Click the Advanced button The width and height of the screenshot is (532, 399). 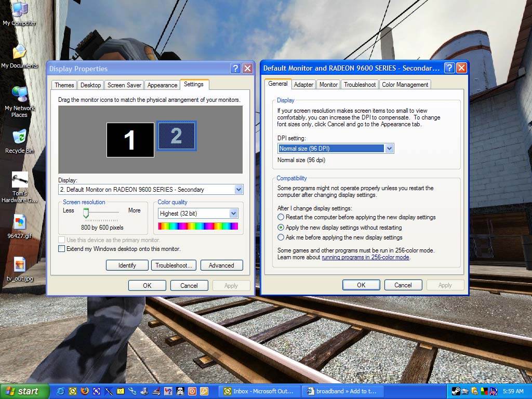(221, 265)
